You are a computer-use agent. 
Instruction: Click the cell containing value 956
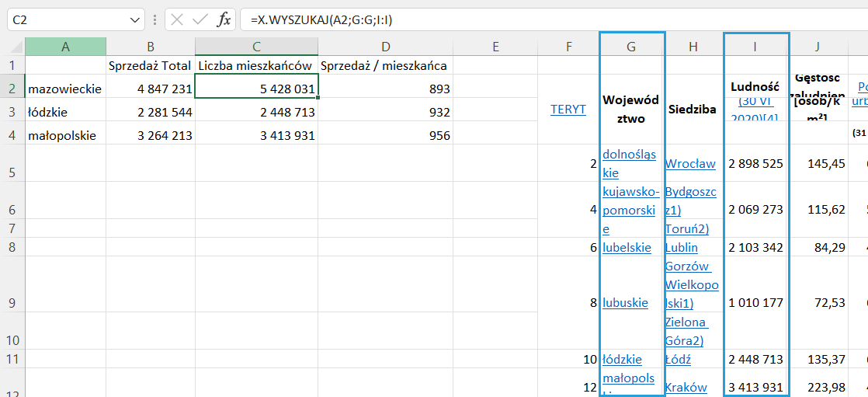(x=385, y=135)
